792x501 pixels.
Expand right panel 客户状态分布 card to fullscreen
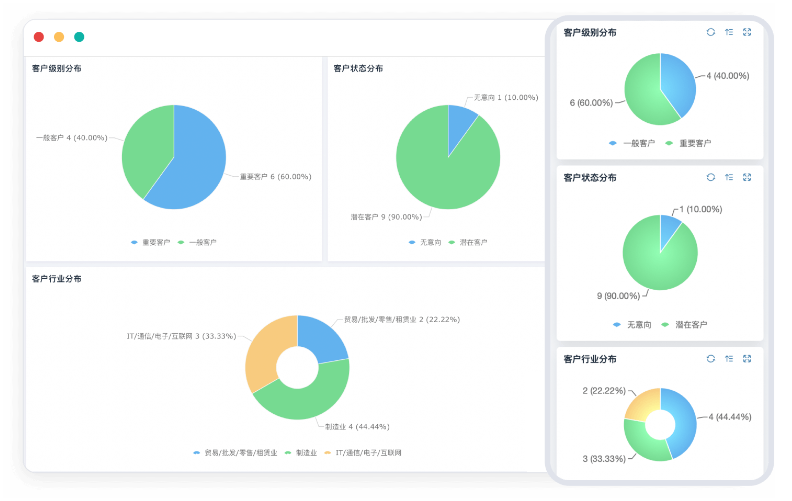[x=747, y=177]
